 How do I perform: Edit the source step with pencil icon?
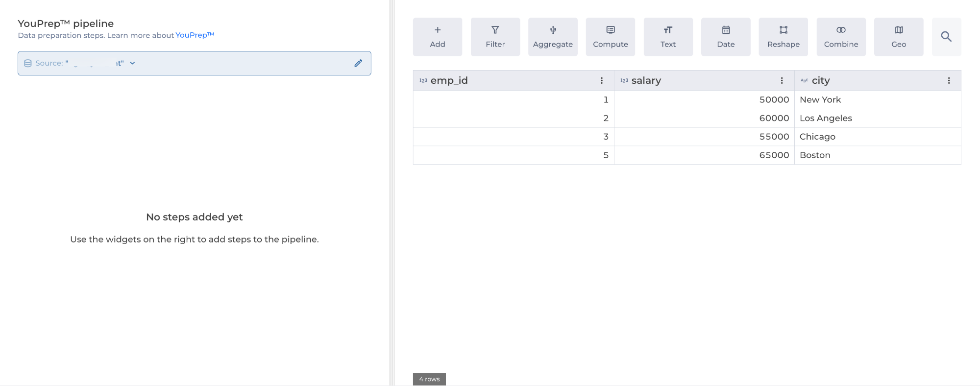pyautogui.click(x=358, y=63)
